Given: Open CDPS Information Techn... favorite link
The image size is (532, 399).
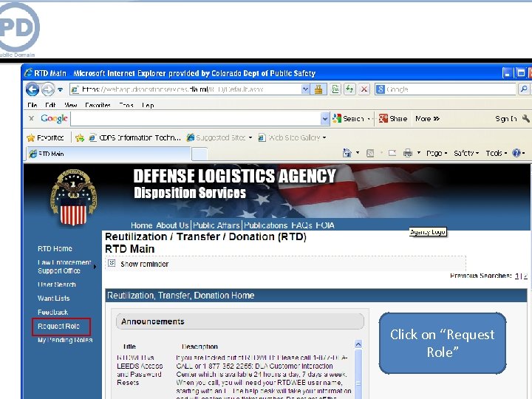Looking at the screenshot, I should coord(134,137).
